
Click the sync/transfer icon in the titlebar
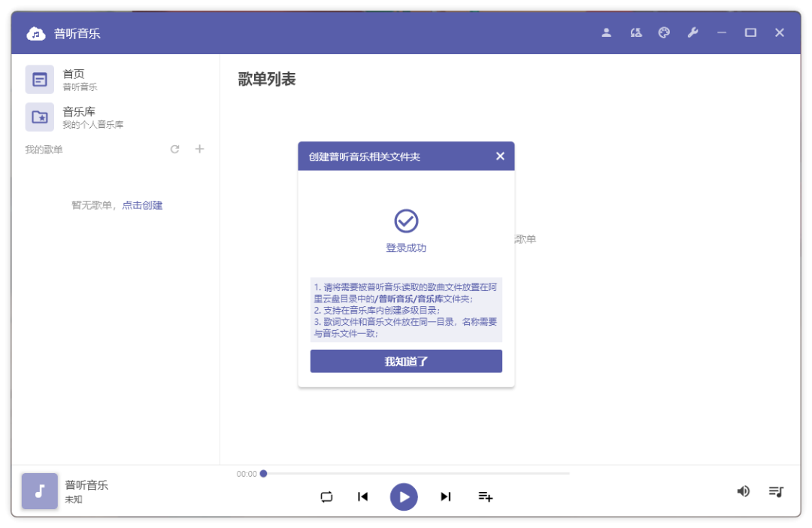click(635, 32)
